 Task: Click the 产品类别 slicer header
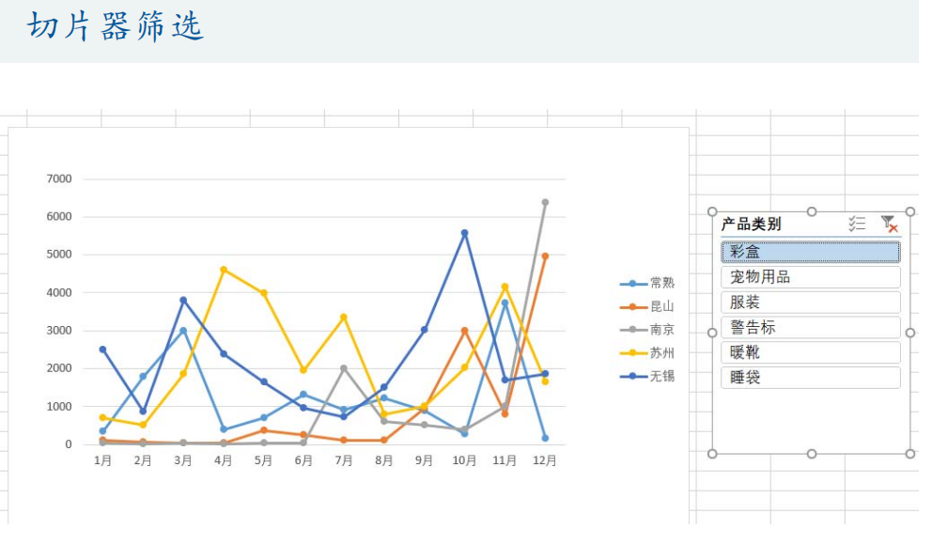[751, 225]
